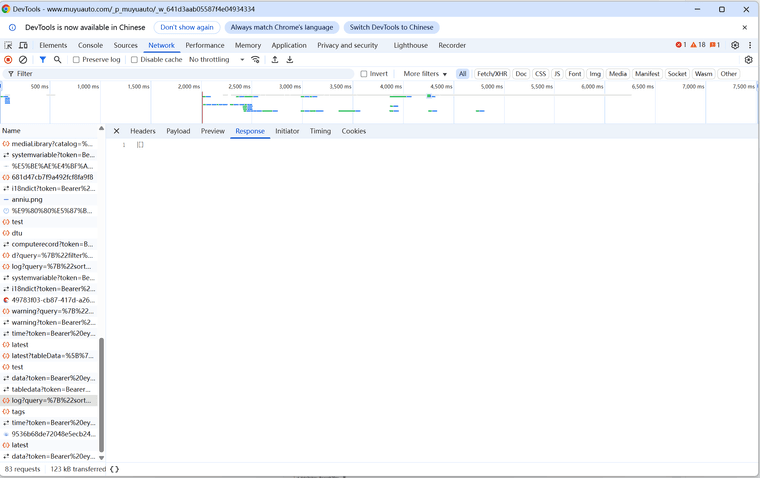Pretty print response with braces icon
The image size is (760, 478).
tap(114, 469)
